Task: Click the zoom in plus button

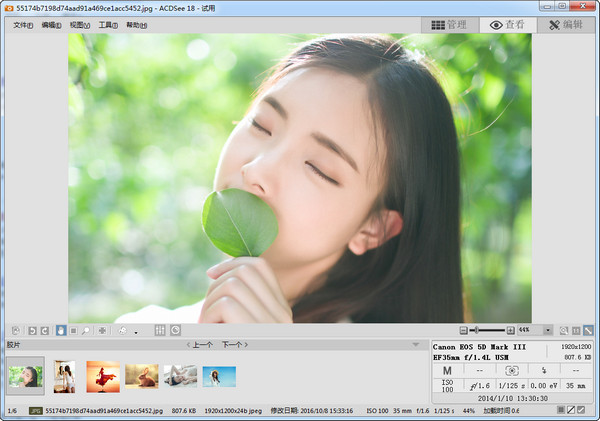Action: click(511, 330)
